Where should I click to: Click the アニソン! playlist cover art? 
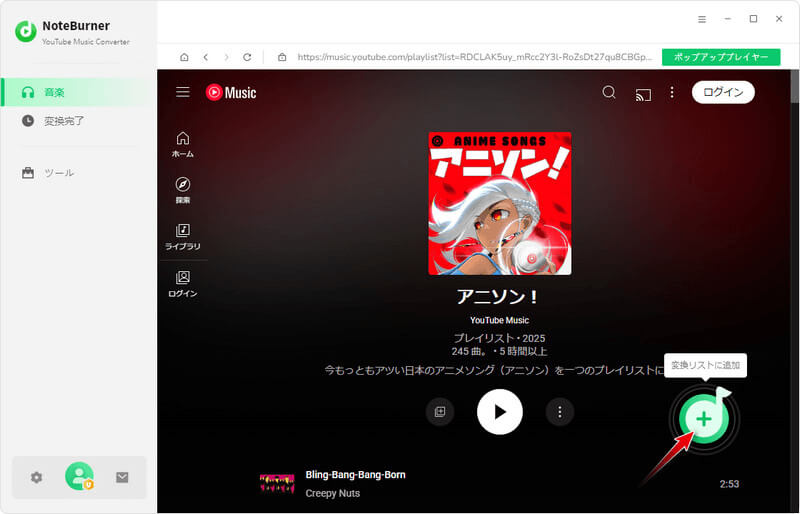(499, 203)
